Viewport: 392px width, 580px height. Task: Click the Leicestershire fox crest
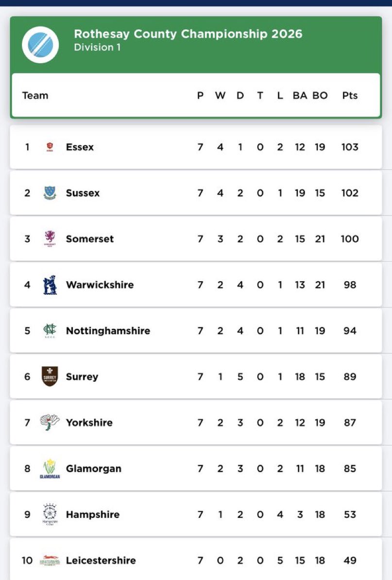[x=50, y=561]
